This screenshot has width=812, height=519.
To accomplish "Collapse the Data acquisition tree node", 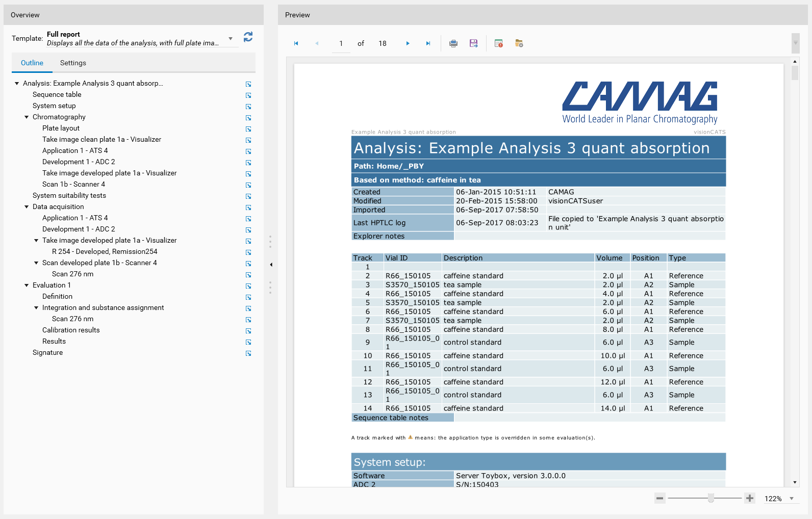I will 27,206.
